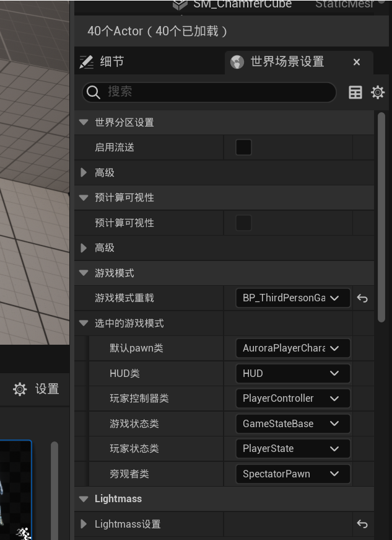Enable the 启用流送 checkbox

pos(244,148)
